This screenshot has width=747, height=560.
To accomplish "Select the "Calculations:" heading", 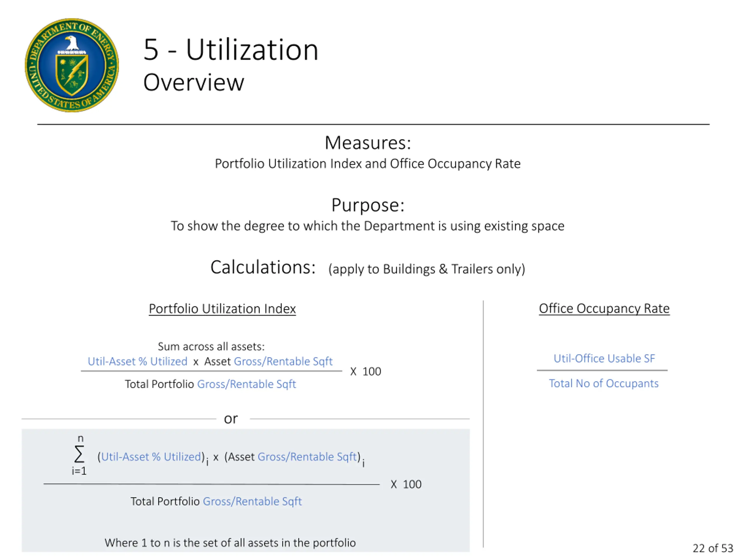I will (263, 267).
